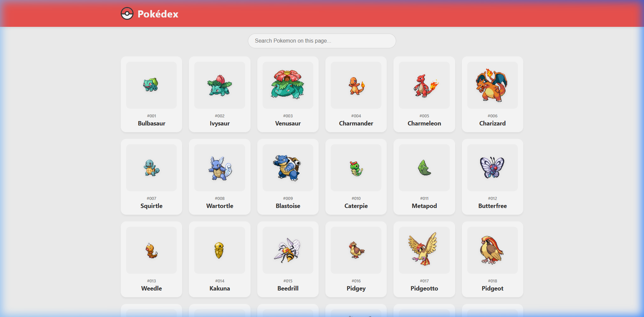Click the #004 number text
This screenshot has width=644, height=317.
pos(356,116)
